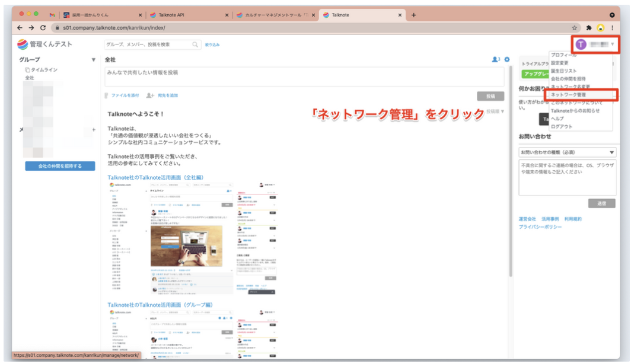Click the purple T profile avatar
This screenshot has width=631, height=364.
(582, 43)
